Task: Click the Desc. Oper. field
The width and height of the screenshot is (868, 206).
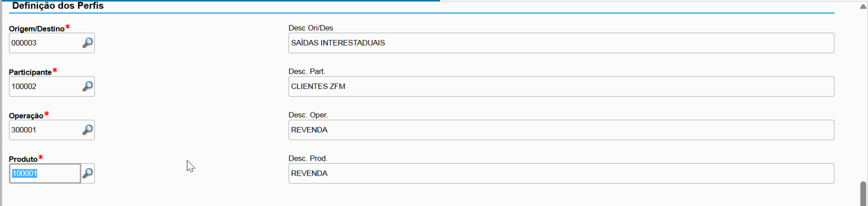Action: (x=561, y=130)
